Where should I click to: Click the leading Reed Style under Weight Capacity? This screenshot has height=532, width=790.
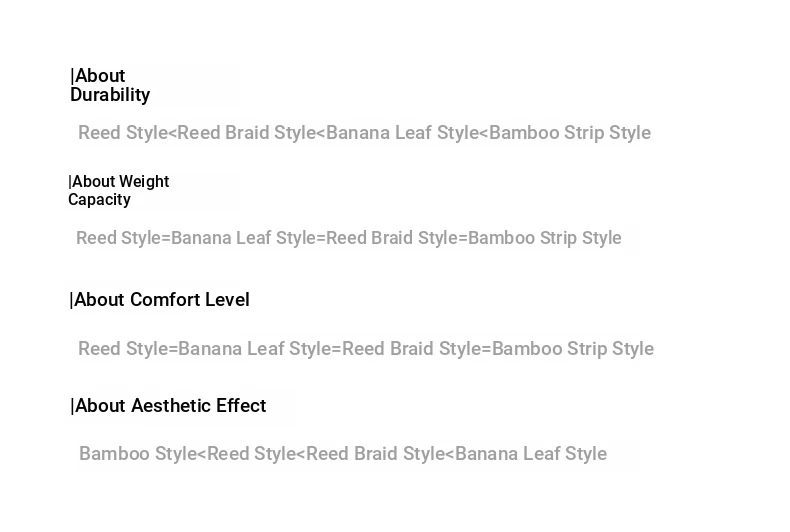(x=120, y=238)
